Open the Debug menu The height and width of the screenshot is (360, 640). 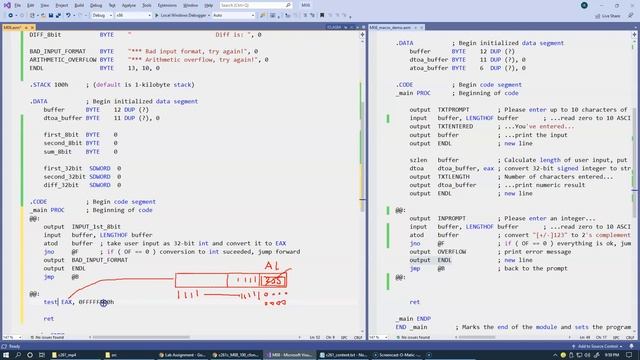tap(96, 5)
